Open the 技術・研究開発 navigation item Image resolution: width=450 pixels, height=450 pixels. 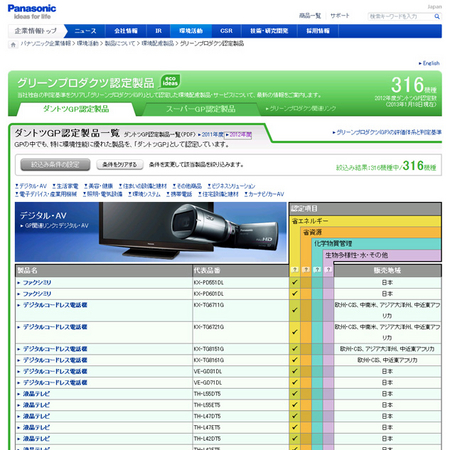coord(269,31)
